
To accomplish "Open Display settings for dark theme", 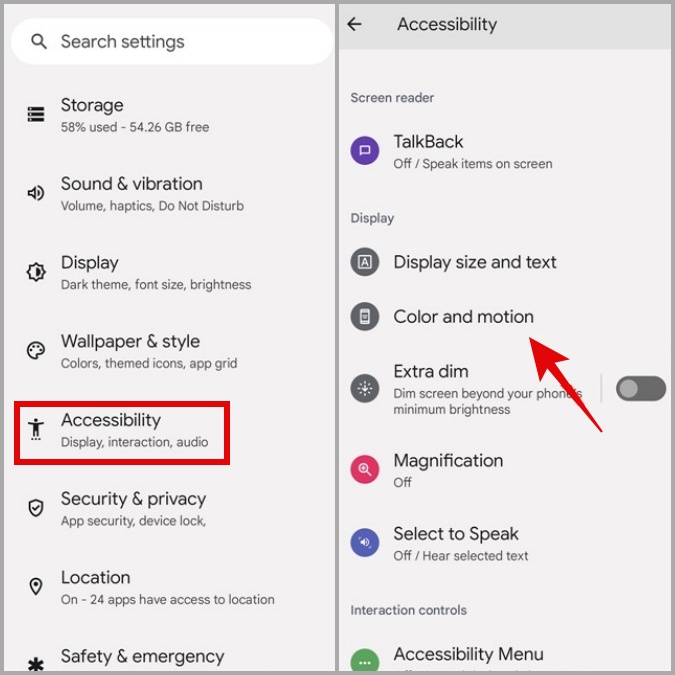I will coord(168,272).
